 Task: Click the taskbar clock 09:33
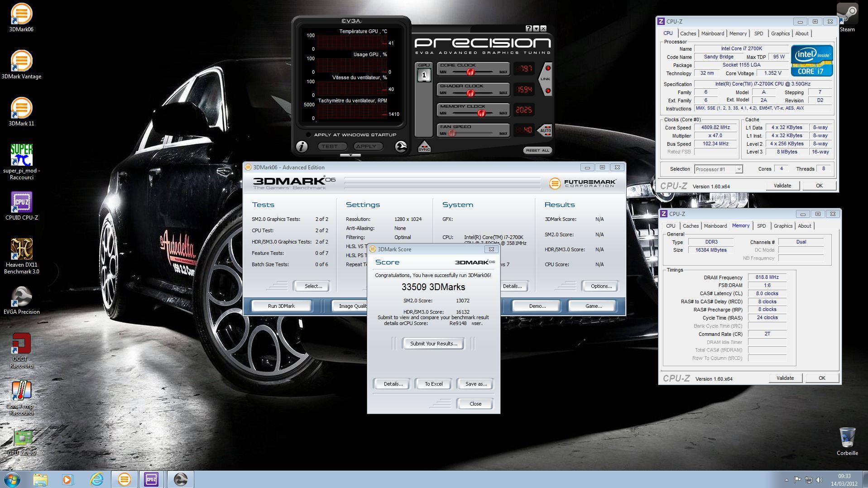(x=844, y=476)
